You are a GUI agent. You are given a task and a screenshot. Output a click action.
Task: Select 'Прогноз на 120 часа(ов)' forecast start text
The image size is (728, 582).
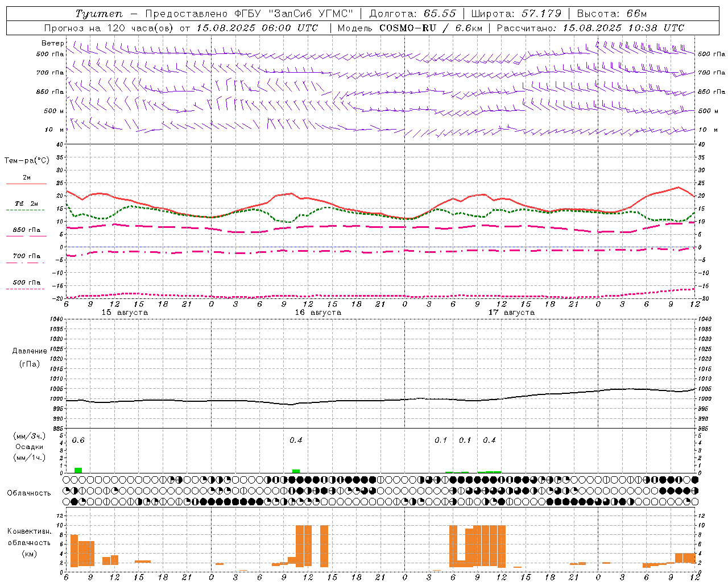[x=109, y=28]
